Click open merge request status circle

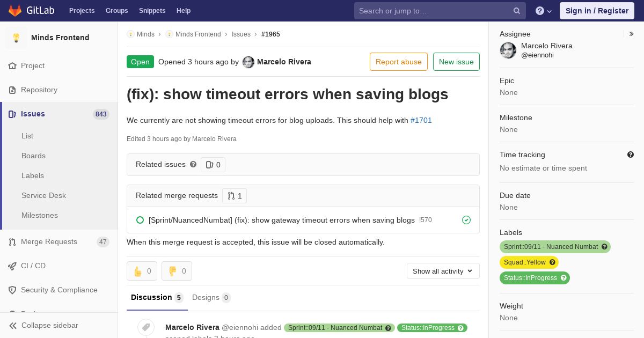140,220
